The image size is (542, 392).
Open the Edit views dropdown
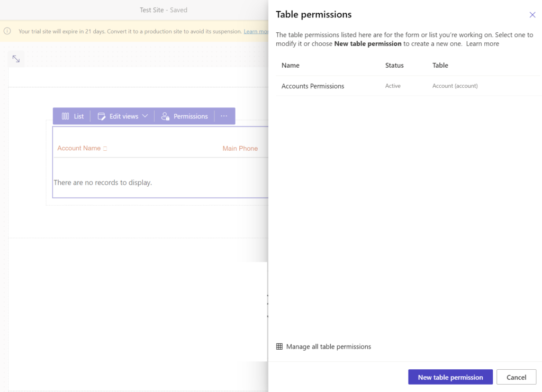[x=123, y=116]
